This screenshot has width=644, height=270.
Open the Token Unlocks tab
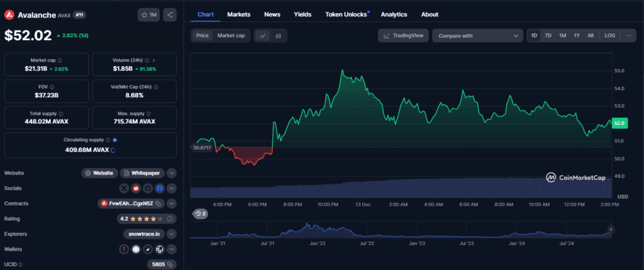(x=347, y=14)
